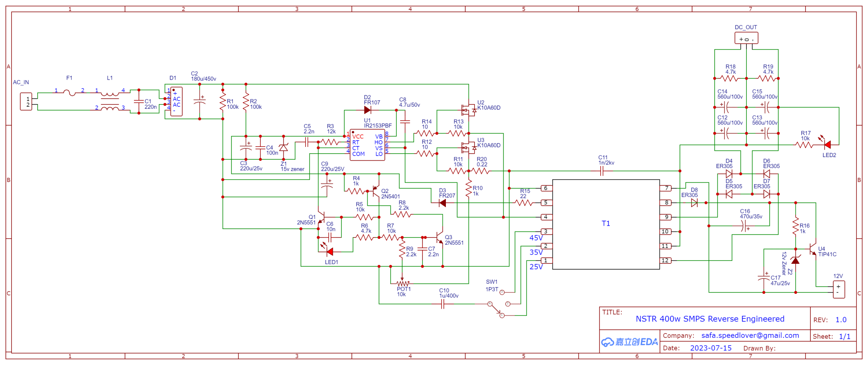Select the 'R4 1k' label
This screenshot has width=868, height=365.
(356, 181)
